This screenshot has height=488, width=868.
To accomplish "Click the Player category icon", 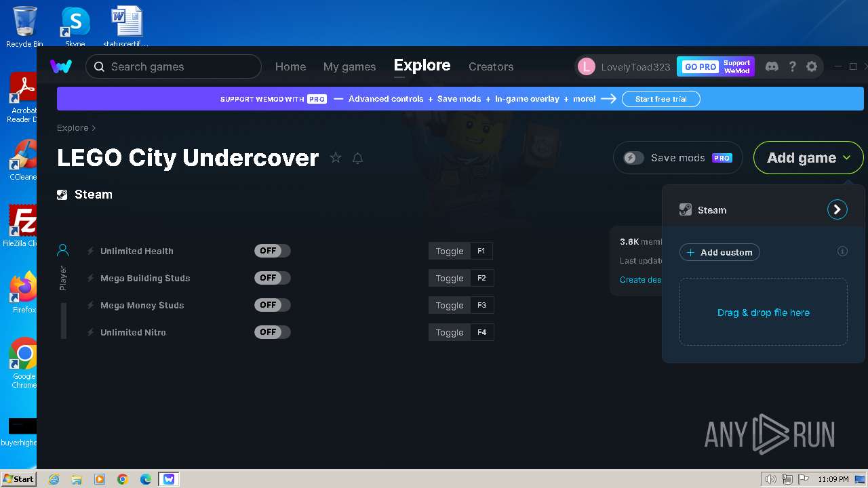I will 63,251.
